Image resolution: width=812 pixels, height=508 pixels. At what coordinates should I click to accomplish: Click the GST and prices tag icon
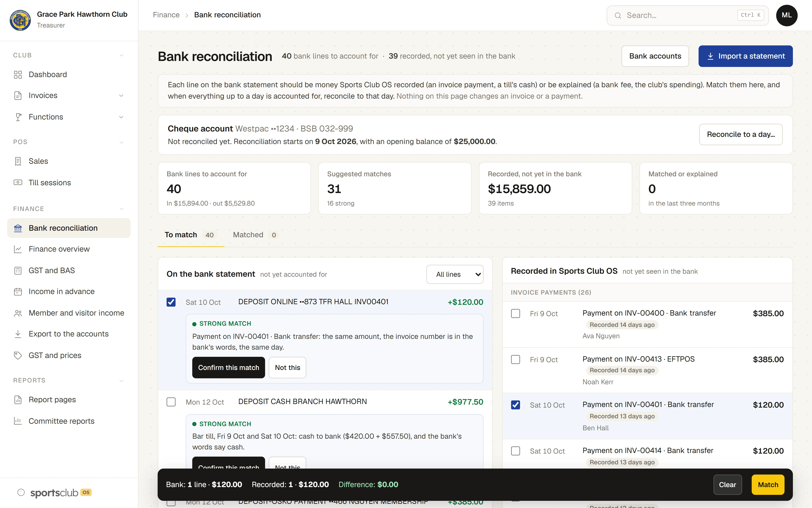(18, 355)
